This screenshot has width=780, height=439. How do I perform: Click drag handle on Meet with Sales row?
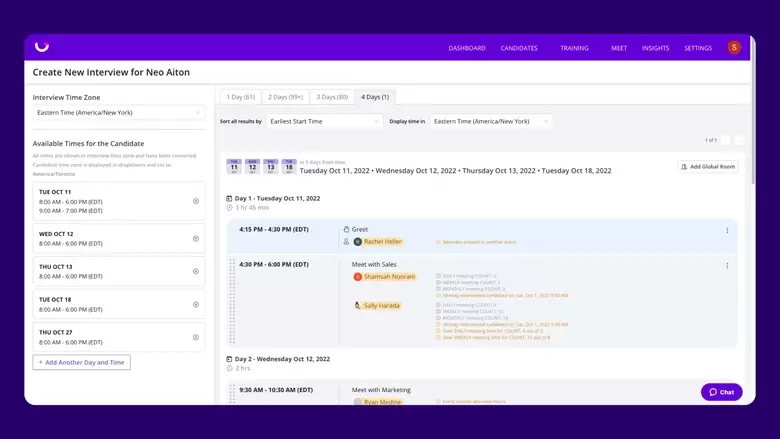click(x=232, y=300)
